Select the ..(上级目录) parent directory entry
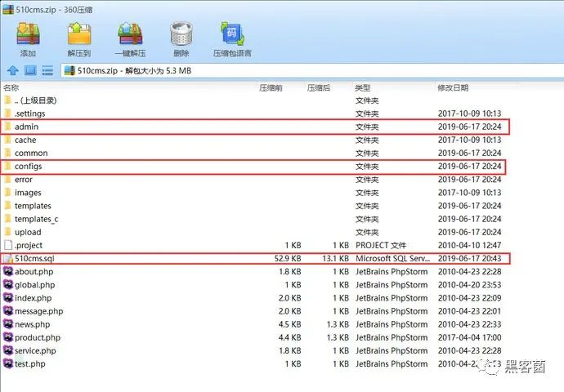Viewport: 564px width, 392px height. coord(35,100)
